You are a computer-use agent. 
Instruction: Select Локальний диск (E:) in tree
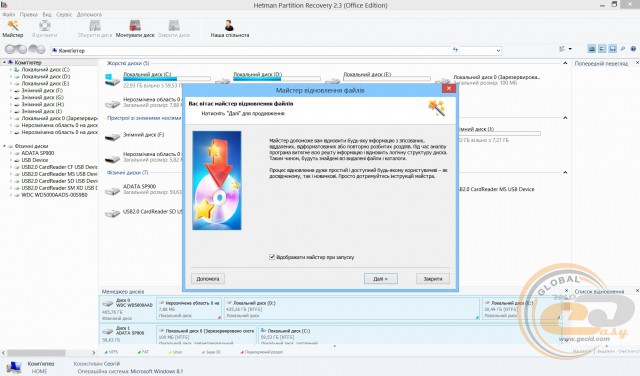pyautogui.click(x=45, y=83)
